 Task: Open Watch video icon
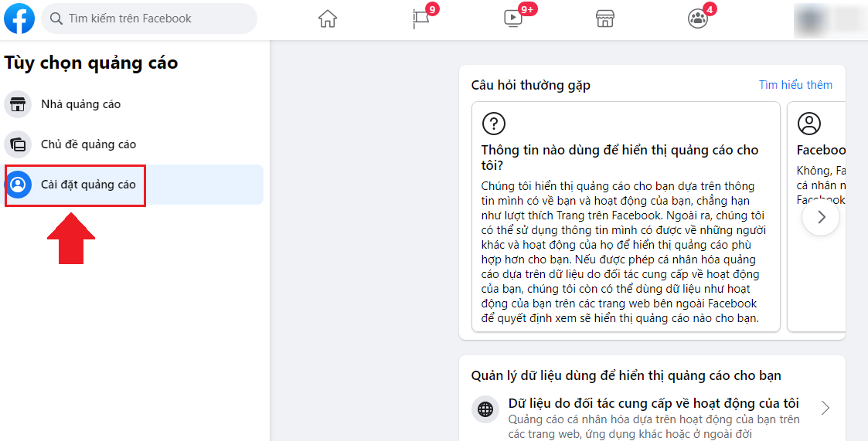click(514, 19)
